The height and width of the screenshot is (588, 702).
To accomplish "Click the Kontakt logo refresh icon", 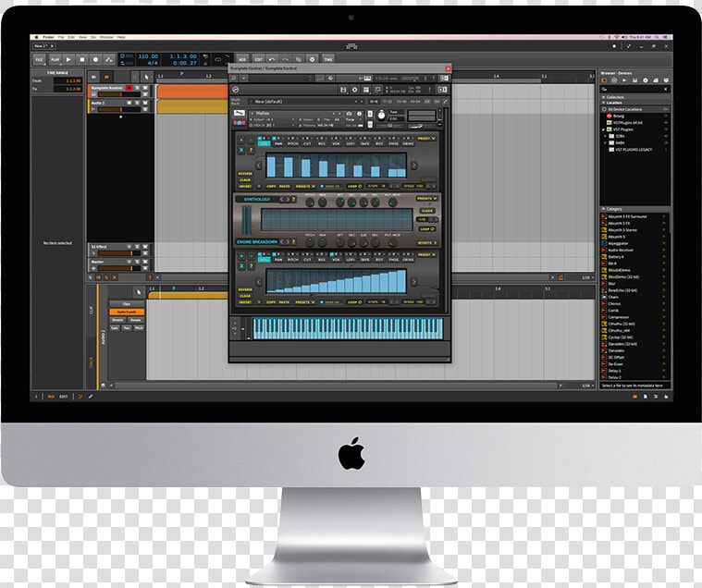I will (236, 90).
